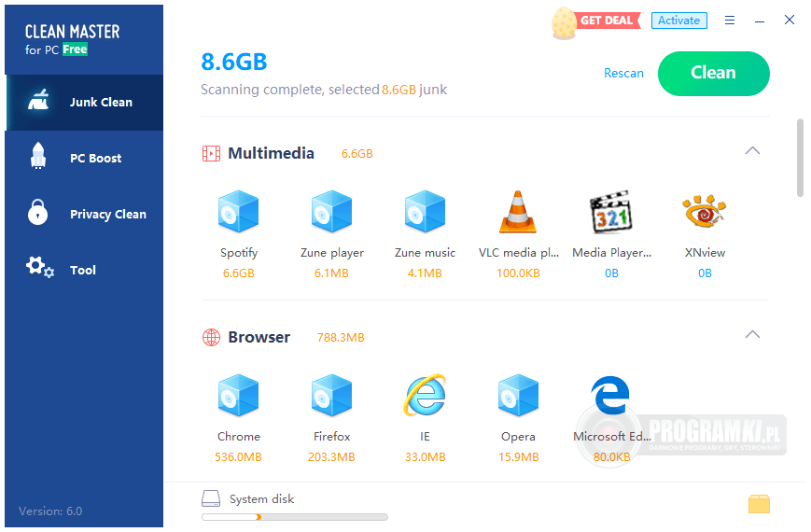Click the IE 33.0MB size value
The width and height of the screenshot is (811, 532).
[425, 457]
